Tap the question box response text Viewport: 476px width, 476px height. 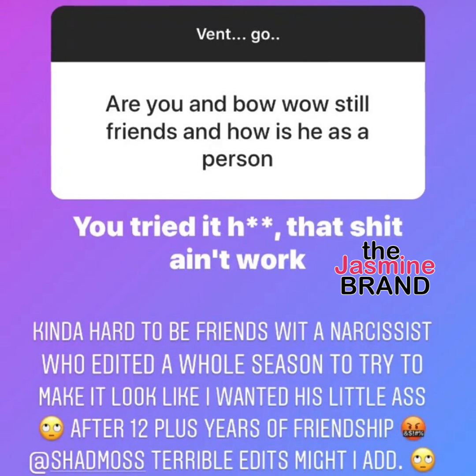[x=238, y=131]
